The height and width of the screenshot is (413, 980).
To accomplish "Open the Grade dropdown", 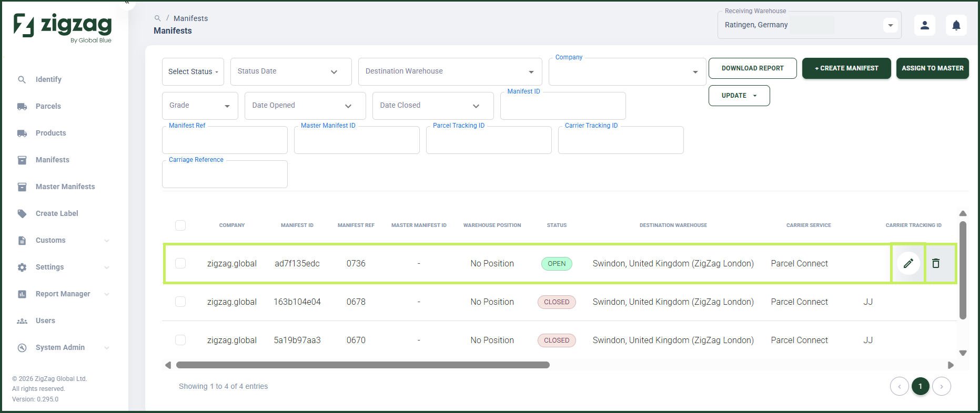I will (x=200, y=106).
